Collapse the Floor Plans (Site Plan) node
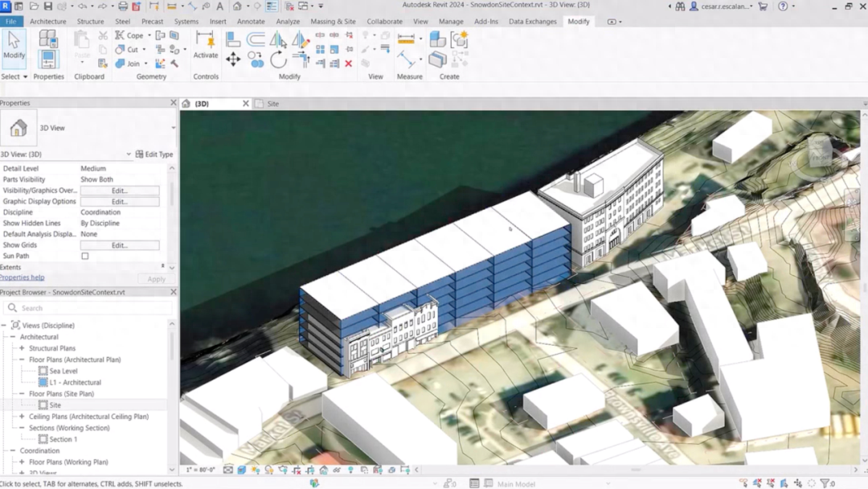868x489 pixels. point(22,394)
